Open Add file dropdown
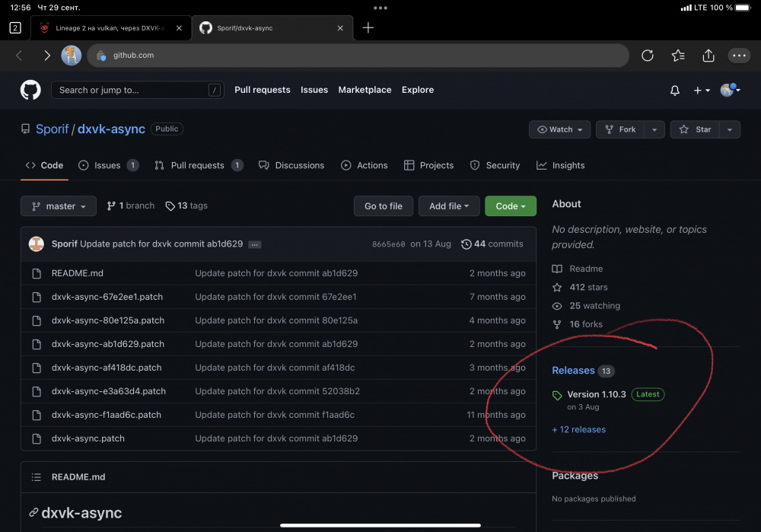 [449, 206]
